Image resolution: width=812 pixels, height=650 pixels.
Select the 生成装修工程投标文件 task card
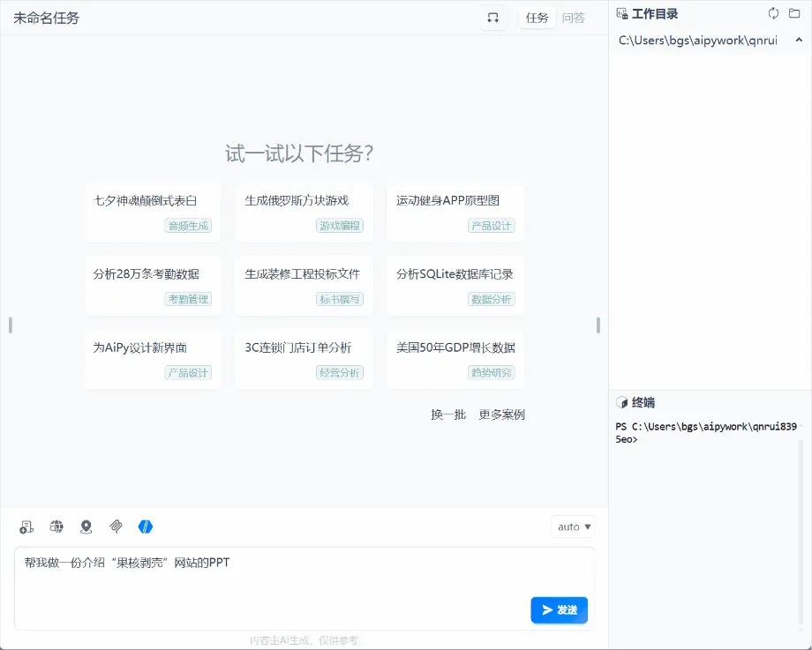pos(304,286)
